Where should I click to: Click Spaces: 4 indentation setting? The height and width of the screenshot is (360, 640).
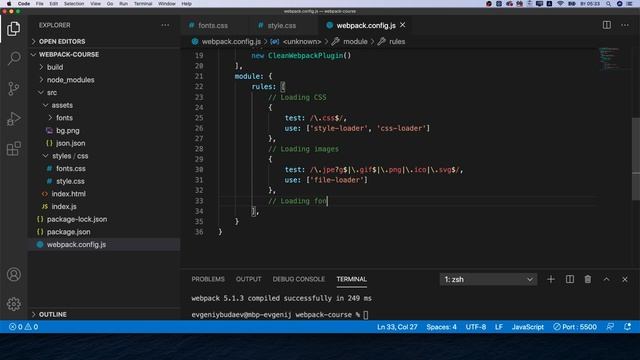pos(441,327)
